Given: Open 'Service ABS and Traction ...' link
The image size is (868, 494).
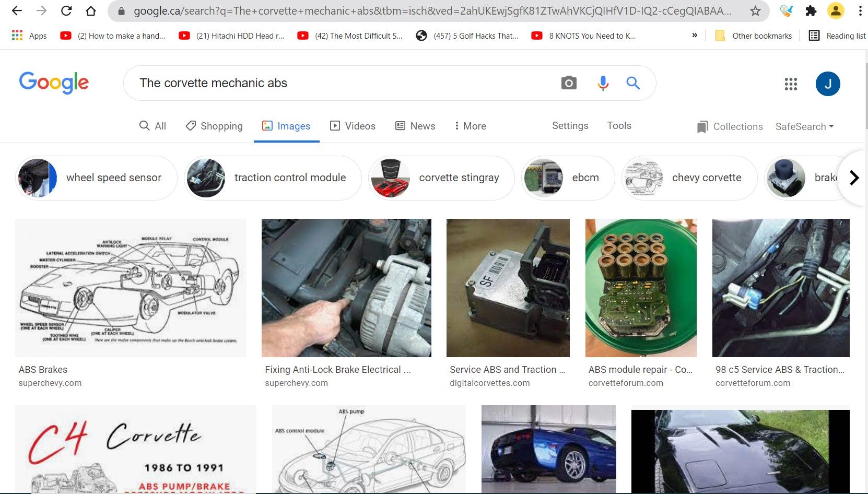Looking at the screenshot, I should point(508,369).
